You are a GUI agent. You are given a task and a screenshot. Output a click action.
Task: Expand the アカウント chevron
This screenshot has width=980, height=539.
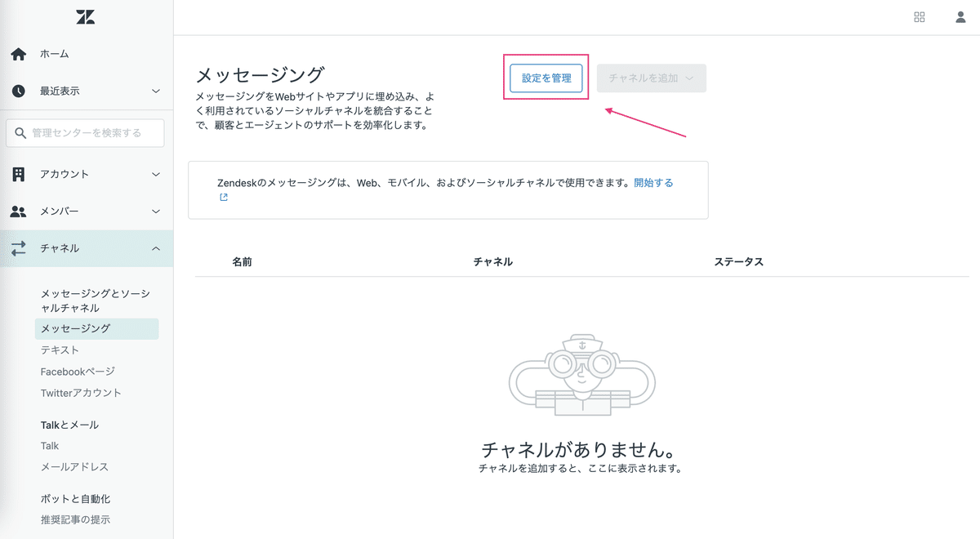(x=156, y=174)
